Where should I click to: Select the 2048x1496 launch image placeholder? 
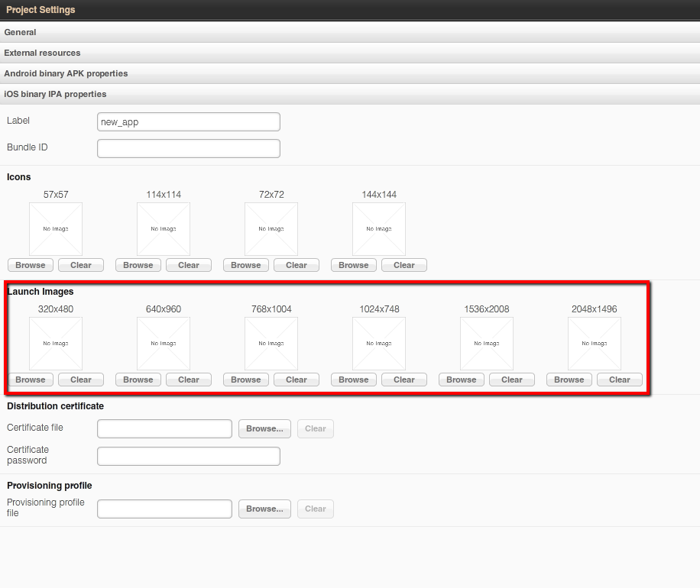point(595,344)
